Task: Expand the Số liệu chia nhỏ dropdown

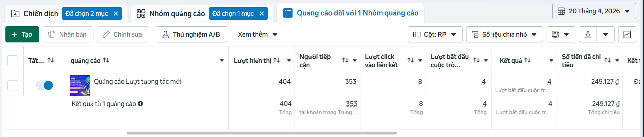Action: (504, 35)
